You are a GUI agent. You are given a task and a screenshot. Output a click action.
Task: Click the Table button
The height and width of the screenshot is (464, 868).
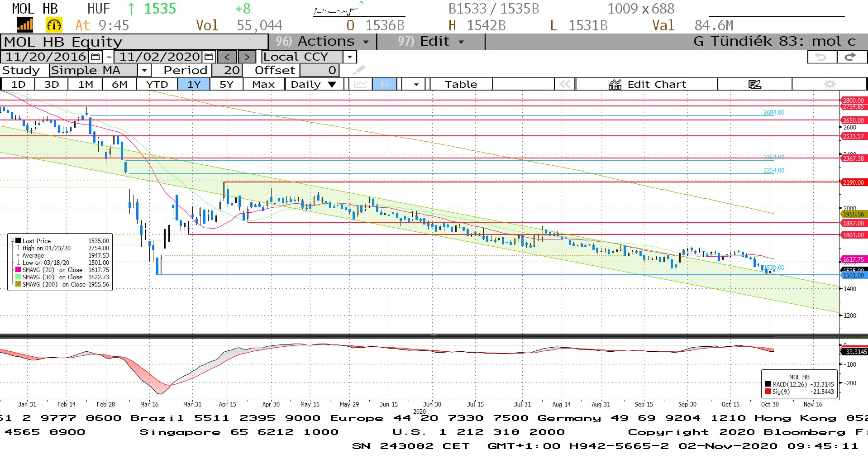pos(461,84)
